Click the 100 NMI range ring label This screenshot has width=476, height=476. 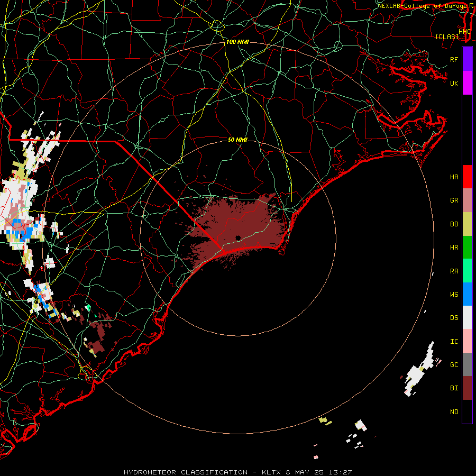(237, 42)
